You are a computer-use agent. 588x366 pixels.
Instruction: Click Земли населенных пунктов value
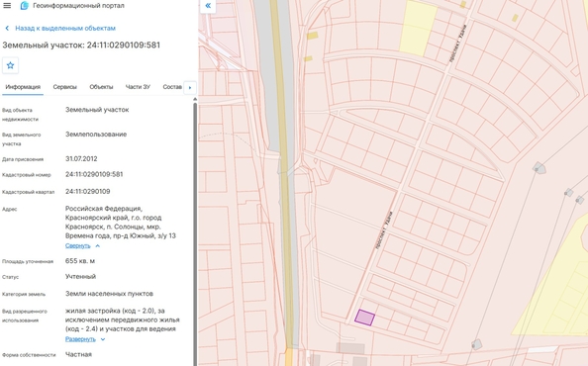109,294
